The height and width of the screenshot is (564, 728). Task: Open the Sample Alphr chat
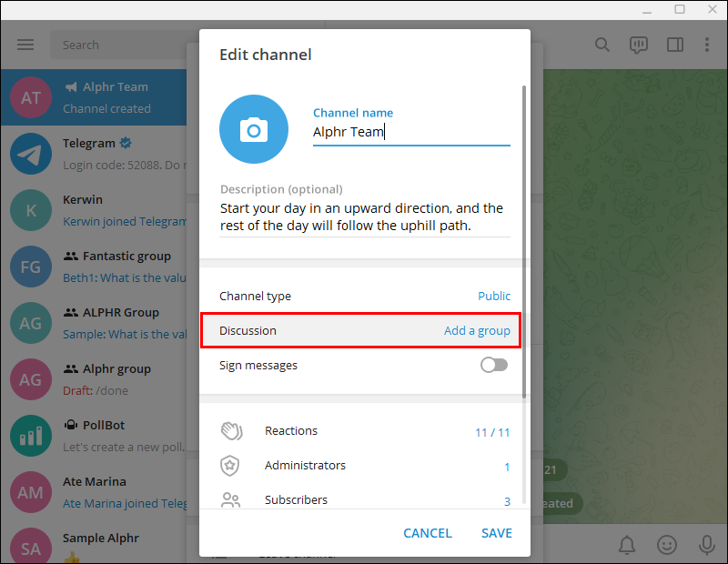click(x=94, y=542)
